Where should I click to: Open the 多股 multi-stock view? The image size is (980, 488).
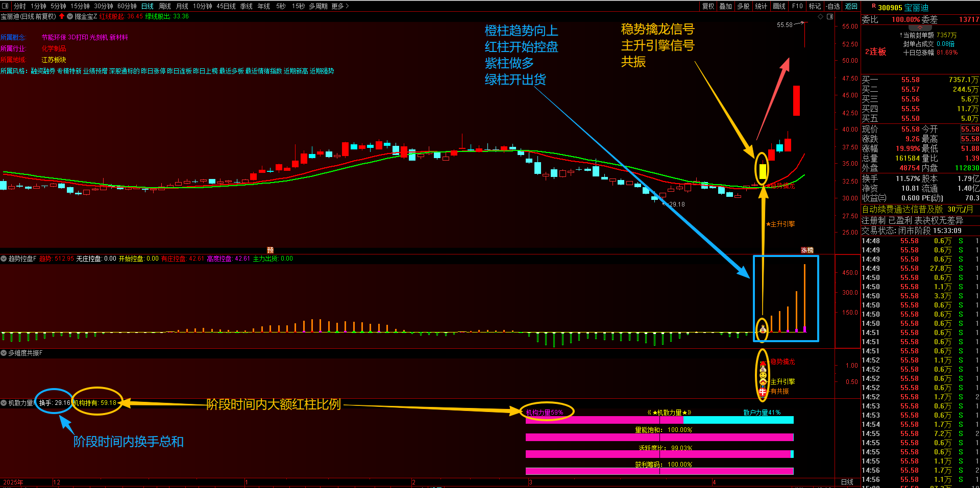[x=744, y=6]
